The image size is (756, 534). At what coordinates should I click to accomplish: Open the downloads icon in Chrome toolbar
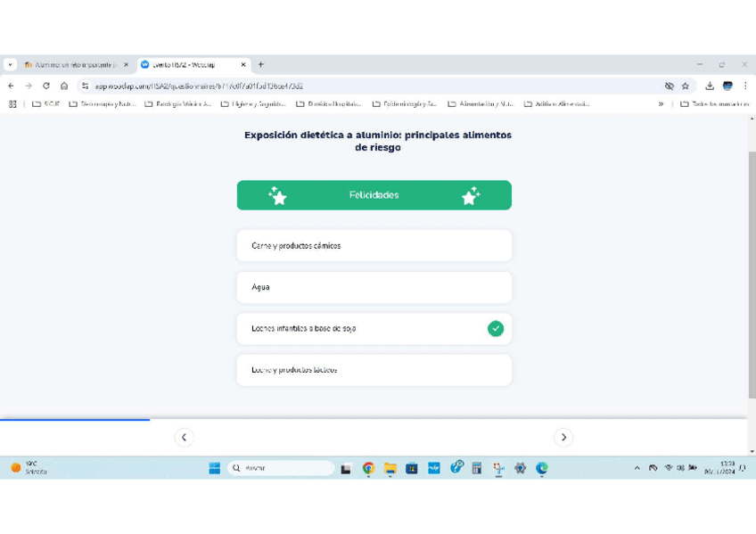(710, 86)
